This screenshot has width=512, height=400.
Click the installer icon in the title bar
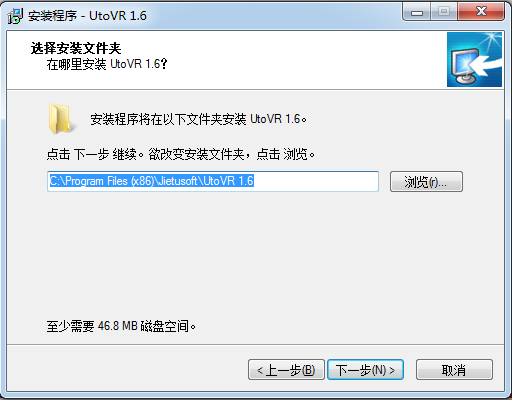point(15,16)
